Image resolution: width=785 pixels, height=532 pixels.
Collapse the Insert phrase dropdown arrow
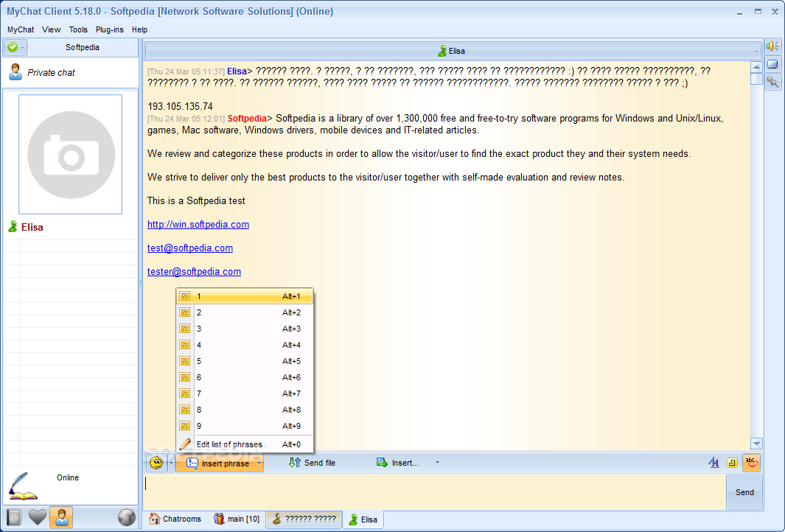[259, 463]
